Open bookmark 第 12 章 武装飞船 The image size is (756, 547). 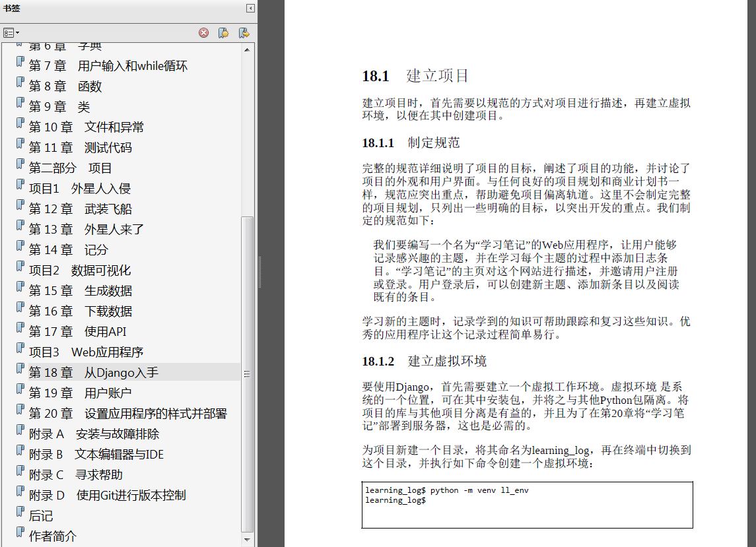pos(80,209)
